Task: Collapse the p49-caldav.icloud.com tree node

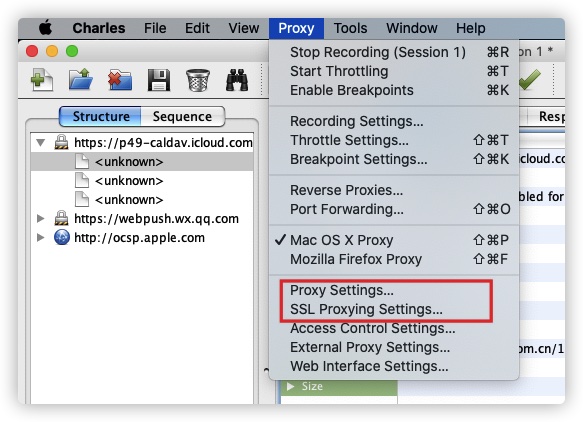Action: [41, 142]
